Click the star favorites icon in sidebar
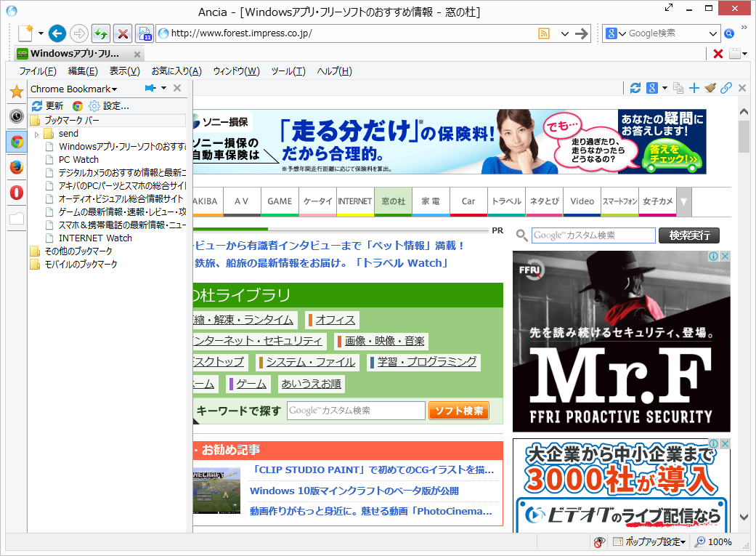The image size is (756, 556). pyautogui.click(x=16, y=92)
